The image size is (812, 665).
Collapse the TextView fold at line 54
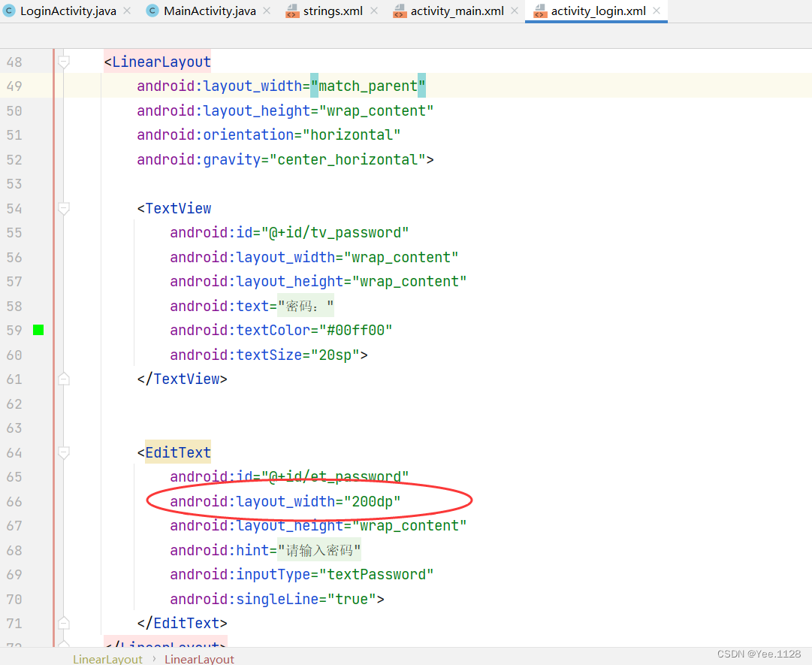(x=64, y=209)
